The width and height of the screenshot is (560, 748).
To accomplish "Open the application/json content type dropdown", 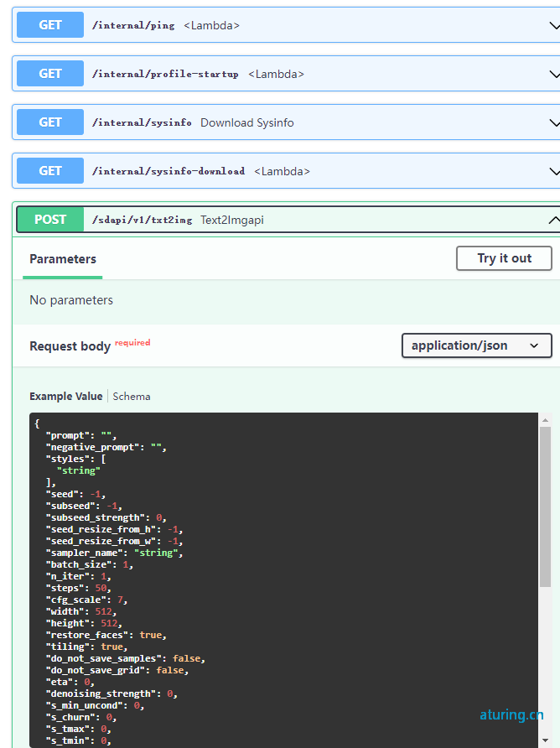I will pyautogui.click(x=476, y=345).
